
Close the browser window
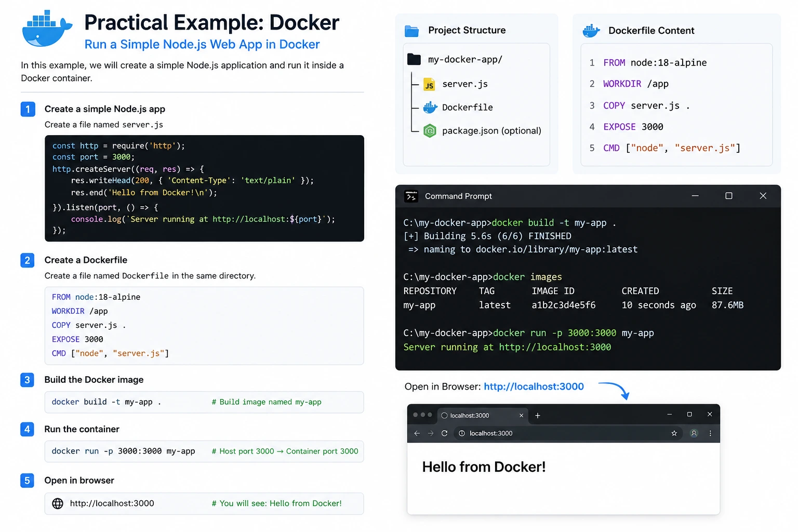point(710,415)
